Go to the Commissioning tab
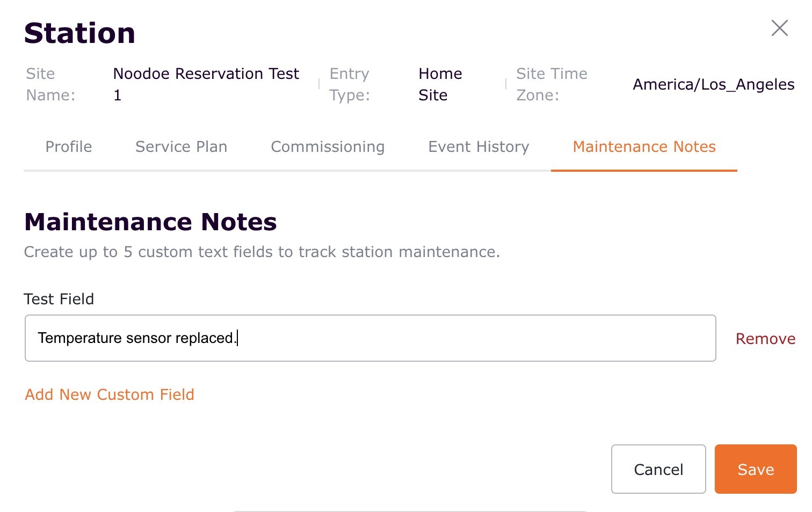 click(x=328, y=147)
